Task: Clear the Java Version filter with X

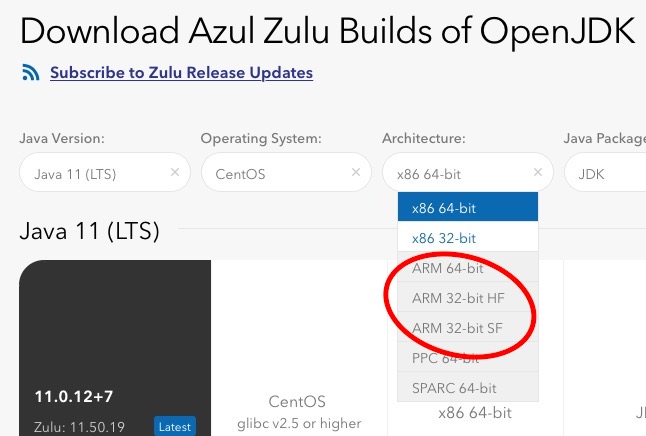Action: pyautogui.click(x=175, y=173)
